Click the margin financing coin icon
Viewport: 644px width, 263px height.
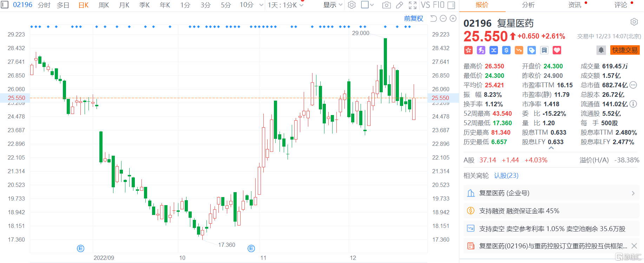(x=471, y=211)
